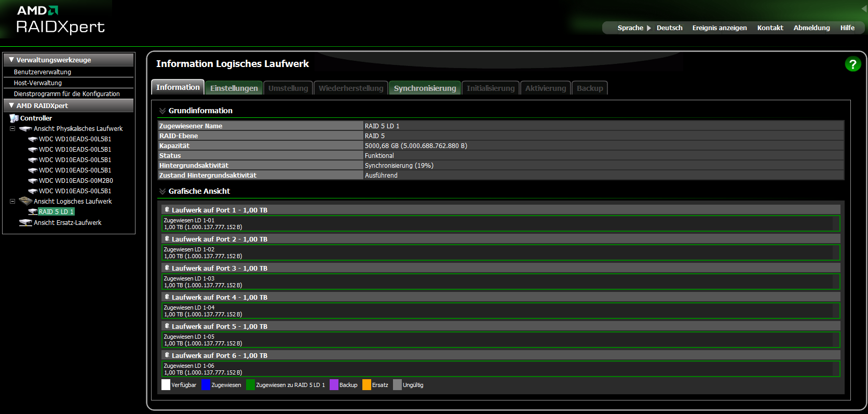Image resolution: width=868 pixels, height=414 pixels.
Task: Collapse the Grundinformation section
Action: click(x=162, y=111)
